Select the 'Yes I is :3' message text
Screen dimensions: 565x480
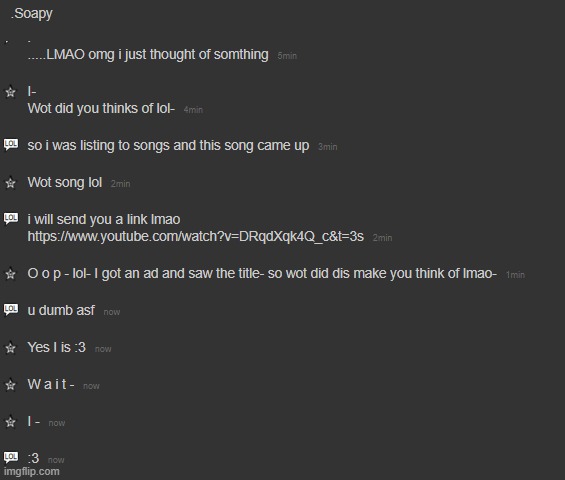pos(57,347)
